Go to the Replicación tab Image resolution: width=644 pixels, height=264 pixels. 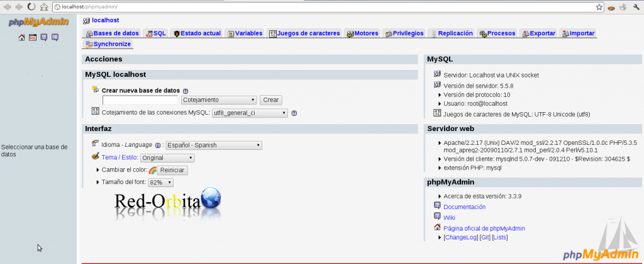(x=451, y=33)
